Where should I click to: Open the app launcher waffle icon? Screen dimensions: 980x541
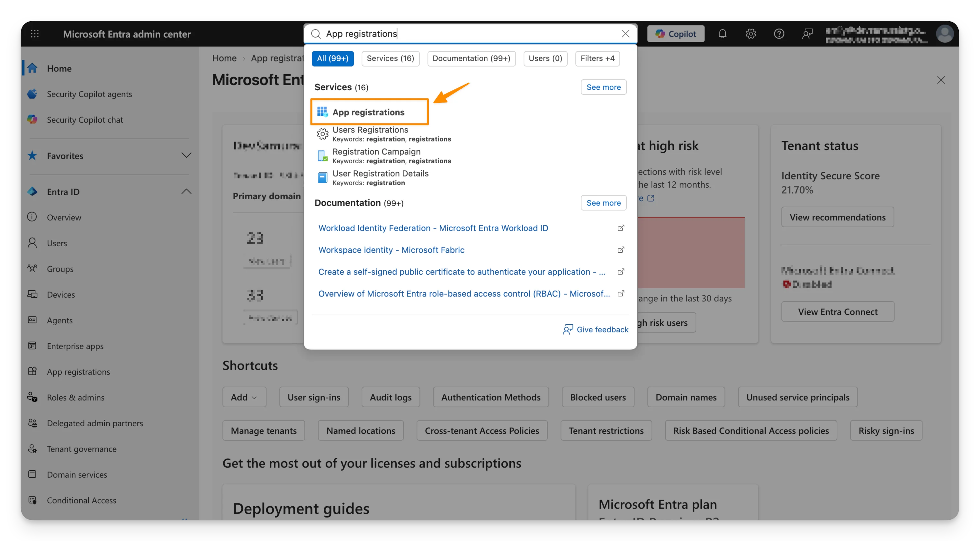click(x=35, y=34)
